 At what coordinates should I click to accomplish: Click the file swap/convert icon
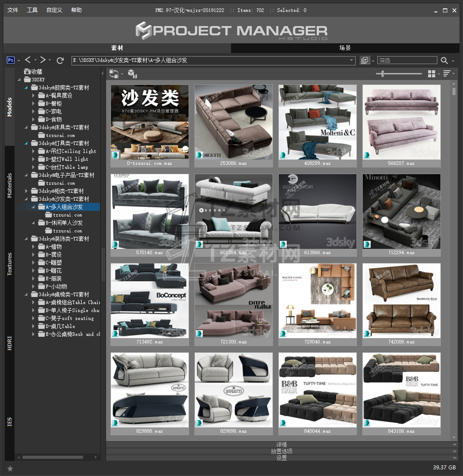tap(114, 74)
